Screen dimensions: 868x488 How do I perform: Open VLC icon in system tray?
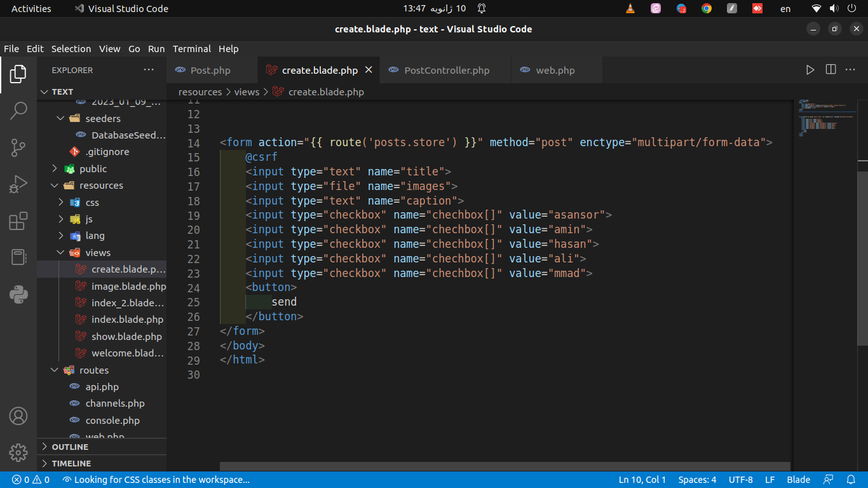point(630,8)
